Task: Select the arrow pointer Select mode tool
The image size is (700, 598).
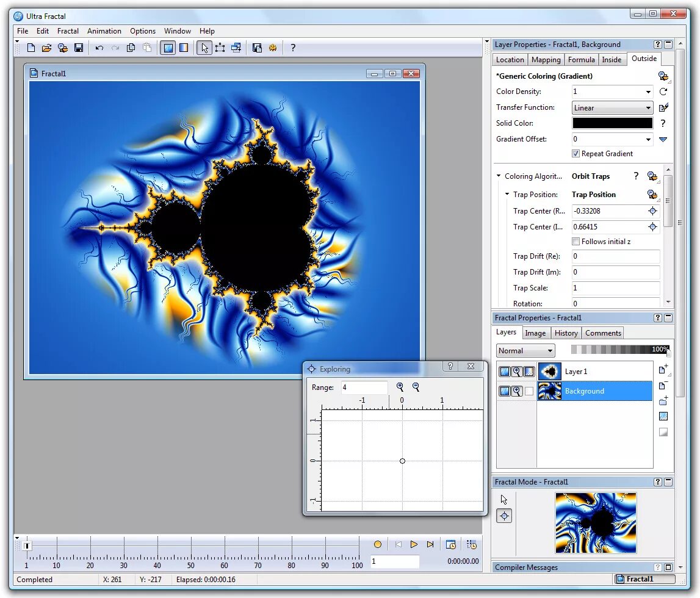Action: [204, 48]
